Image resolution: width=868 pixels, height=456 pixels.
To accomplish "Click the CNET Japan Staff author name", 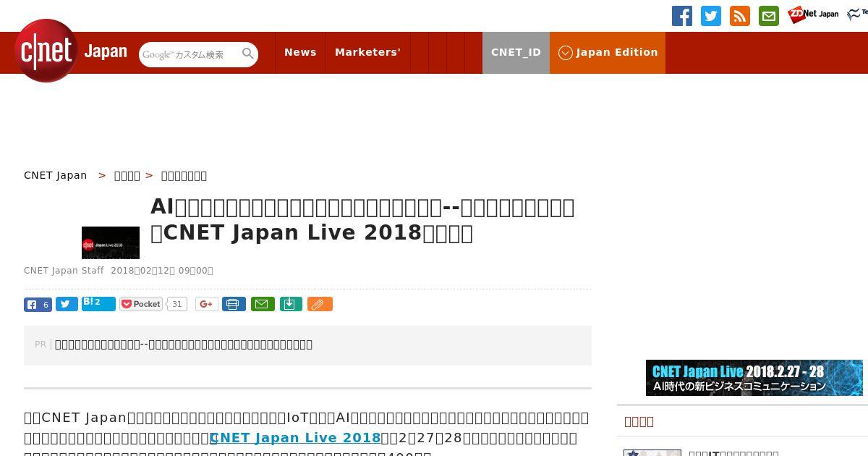I will tap(64, 271).
